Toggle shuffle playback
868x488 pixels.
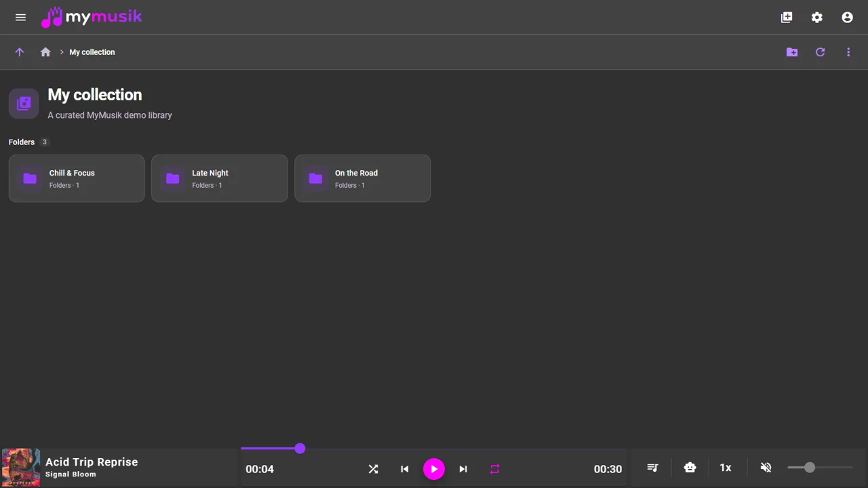coord(373,469)
